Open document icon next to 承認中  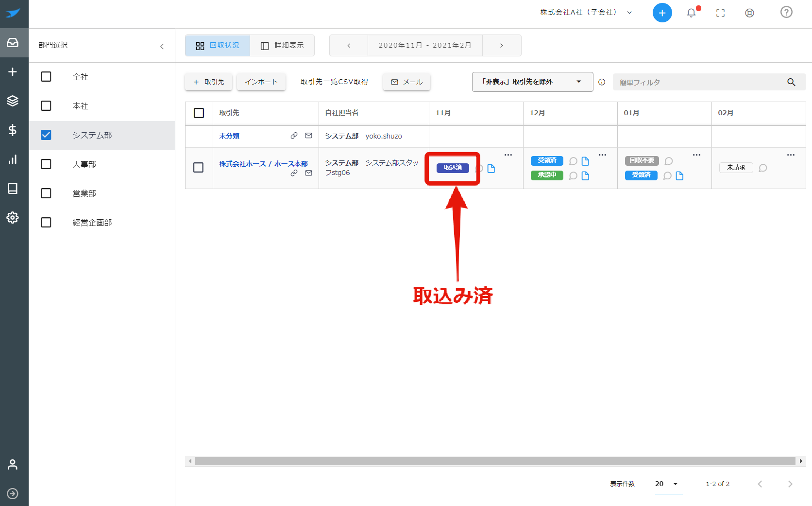[585, 176]
